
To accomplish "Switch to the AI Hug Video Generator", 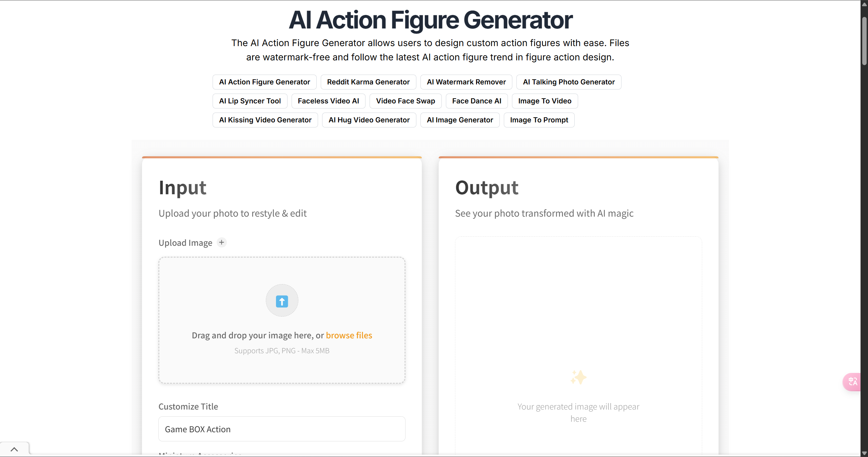I will pyautogui.click(x=369, y=120).
